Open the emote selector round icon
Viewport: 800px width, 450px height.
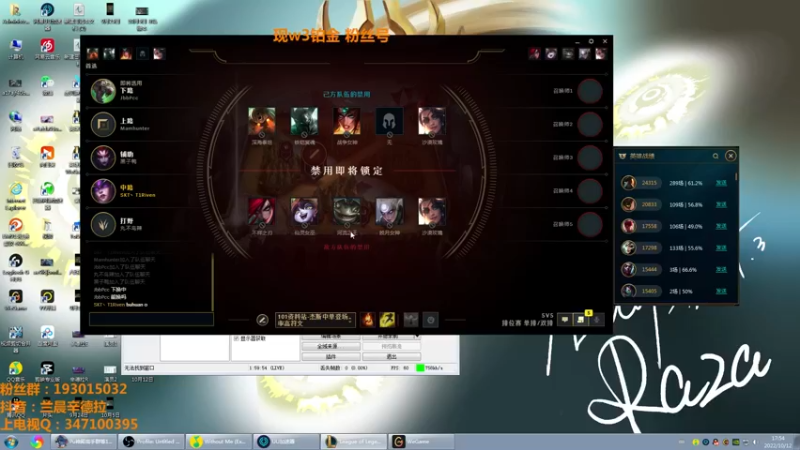[x=431, y=319]
